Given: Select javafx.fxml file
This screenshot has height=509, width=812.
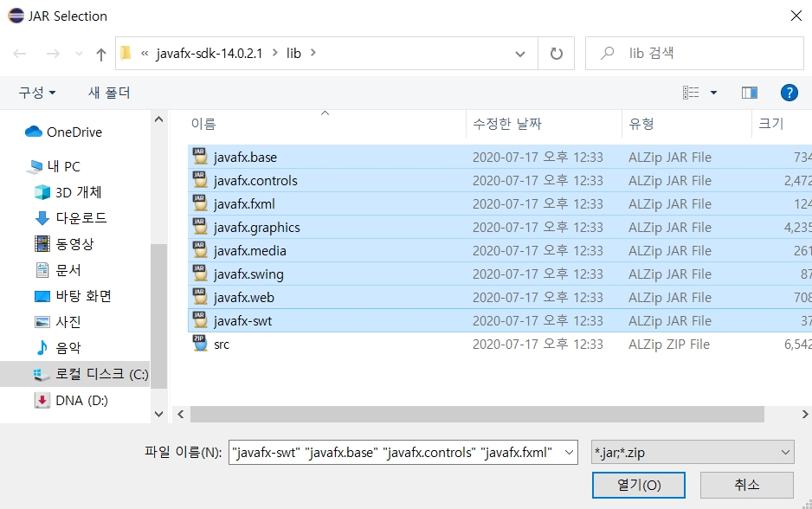Looking at the screenshot, I should click(499, 203).
